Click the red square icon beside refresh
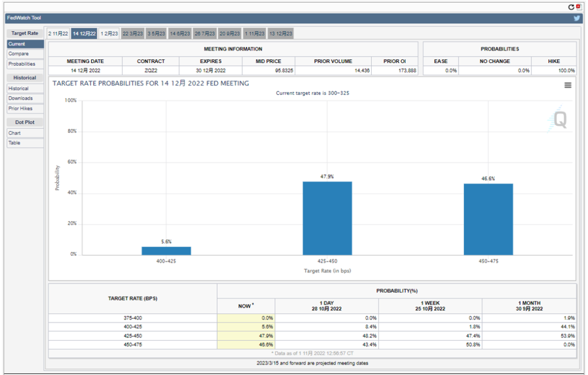Screen dimensions: 588x375 point(578,7)
